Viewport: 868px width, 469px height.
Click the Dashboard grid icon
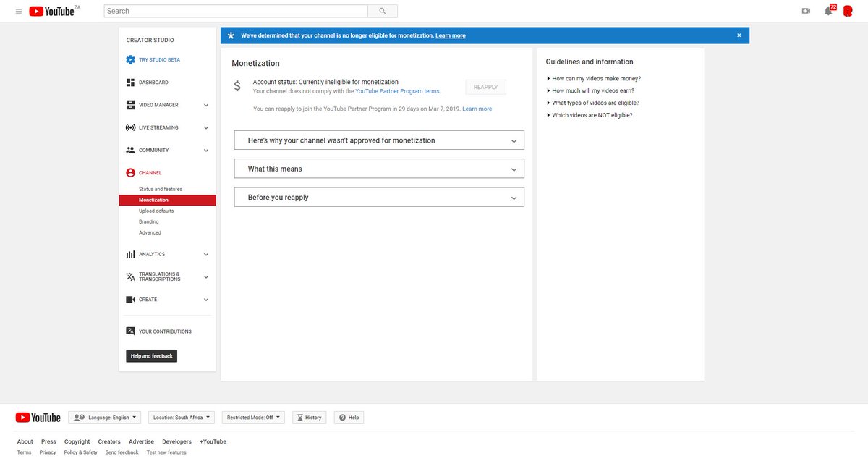(x=130, y=83)
